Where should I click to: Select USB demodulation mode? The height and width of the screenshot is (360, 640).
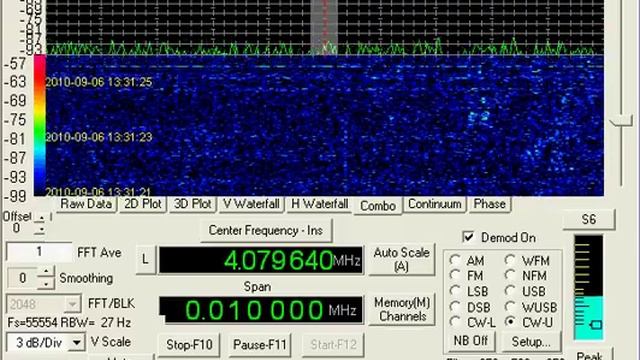pos(510,291)
